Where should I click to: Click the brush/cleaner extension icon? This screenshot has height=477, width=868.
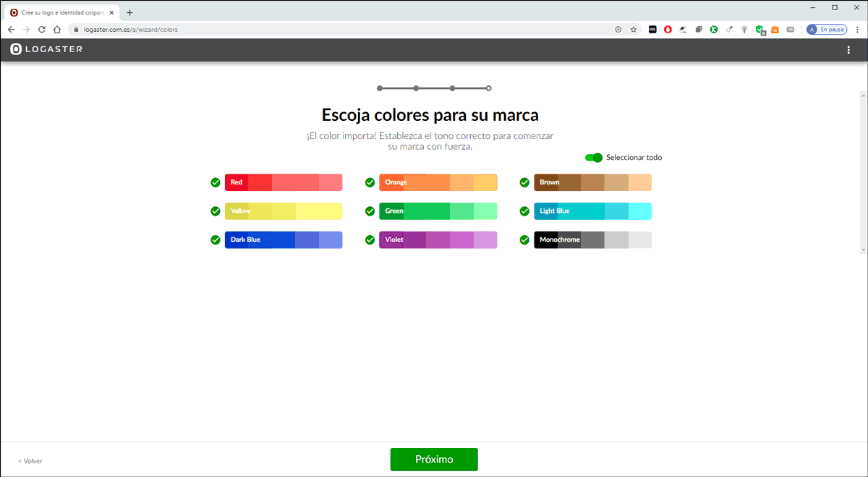pos(729,30)
